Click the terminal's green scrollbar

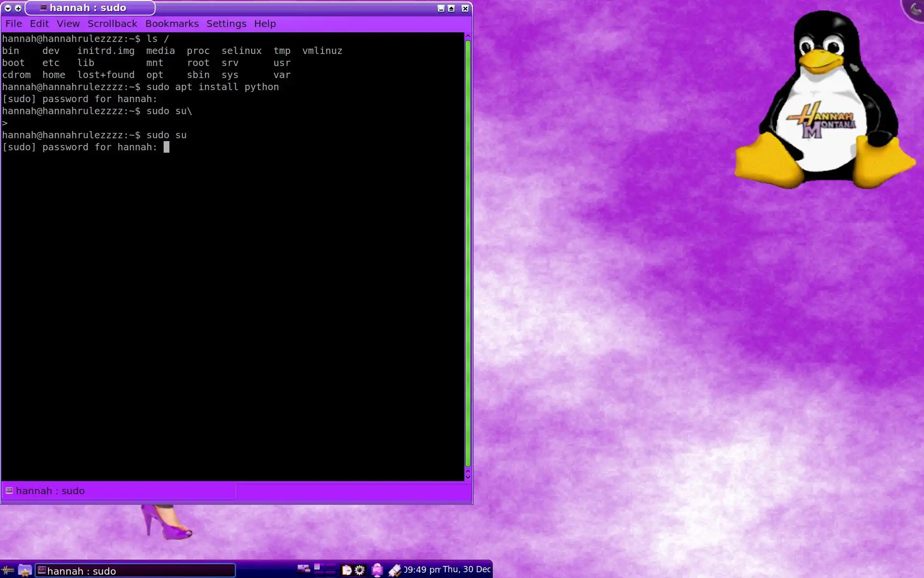468,253
